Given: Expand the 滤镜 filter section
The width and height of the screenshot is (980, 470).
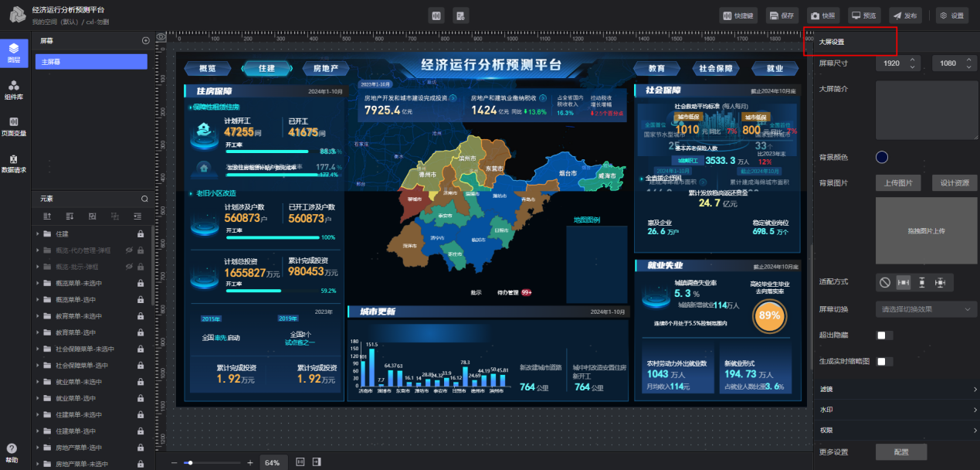Looking at the screenshot, I should coord(896,389).
